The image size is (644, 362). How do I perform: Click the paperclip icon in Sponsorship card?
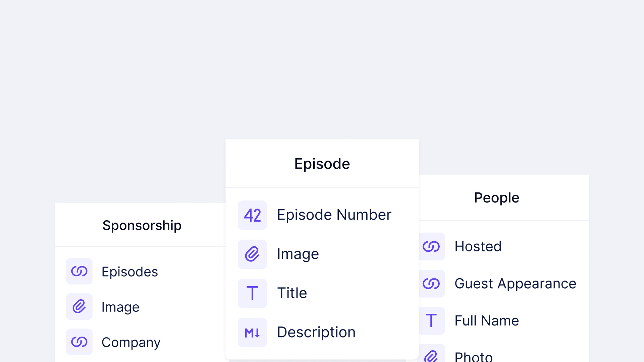pyautogui.click(x=79, y=306)
